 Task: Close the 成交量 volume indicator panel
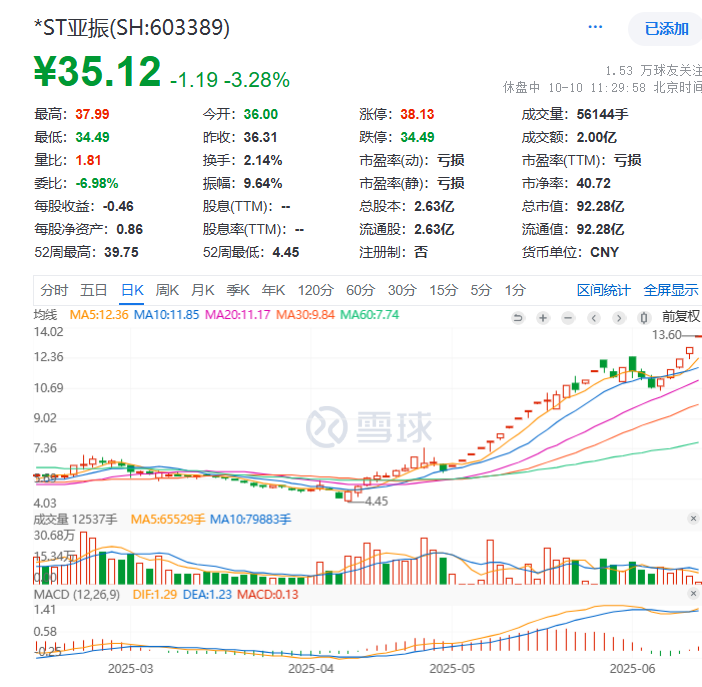coord(693,518)
